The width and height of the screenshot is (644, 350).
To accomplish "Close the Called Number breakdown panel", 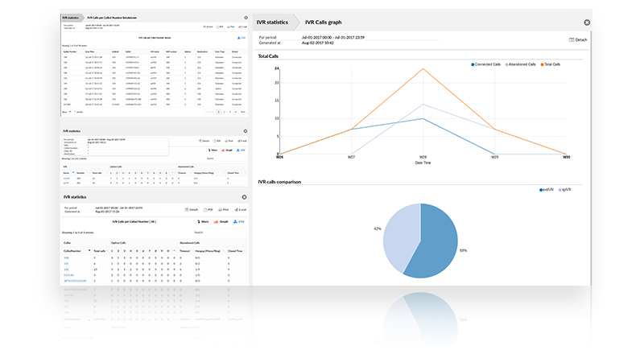I will 246,18.
